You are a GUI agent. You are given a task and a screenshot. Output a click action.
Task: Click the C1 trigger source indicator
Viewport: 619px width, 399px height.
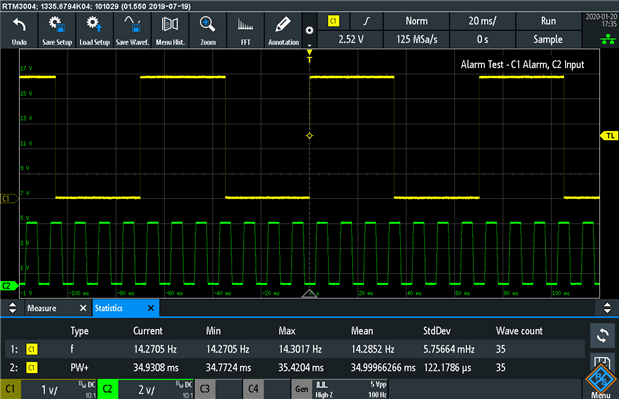[334, 21]
